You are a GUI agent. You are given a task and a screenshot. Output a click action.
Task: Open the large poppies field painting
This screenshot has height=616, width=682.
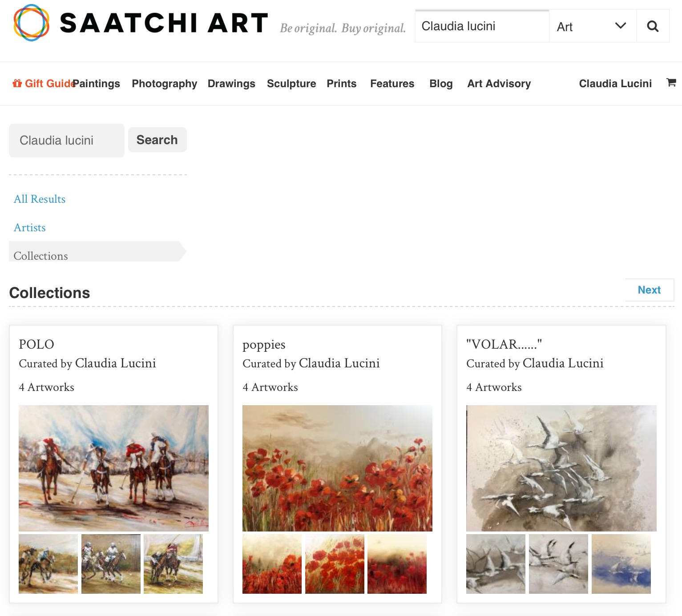pos(337,468)
